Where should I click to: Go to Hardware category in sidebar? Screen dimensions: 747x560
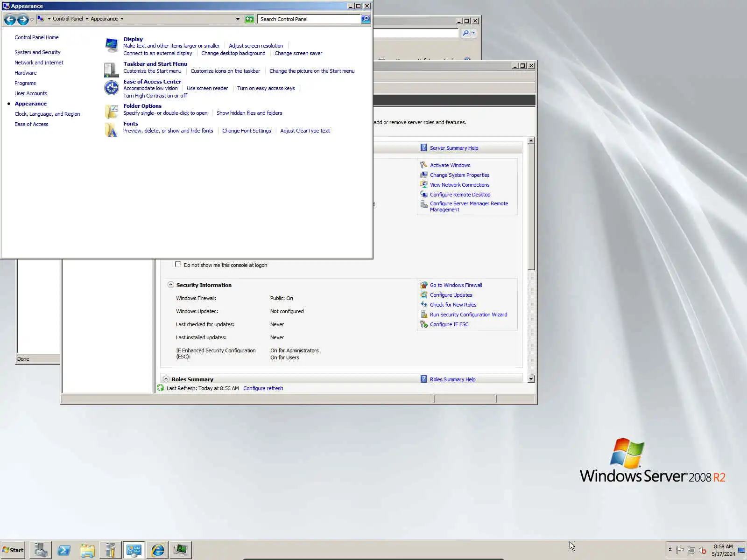pyautogui.click(x=25, y=73)
